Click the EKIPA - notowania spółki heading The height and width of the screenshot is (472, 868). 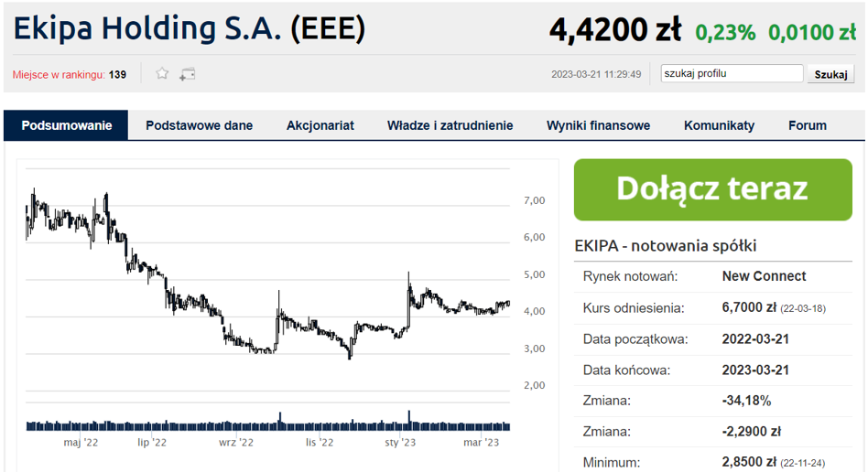pos(666,246)
